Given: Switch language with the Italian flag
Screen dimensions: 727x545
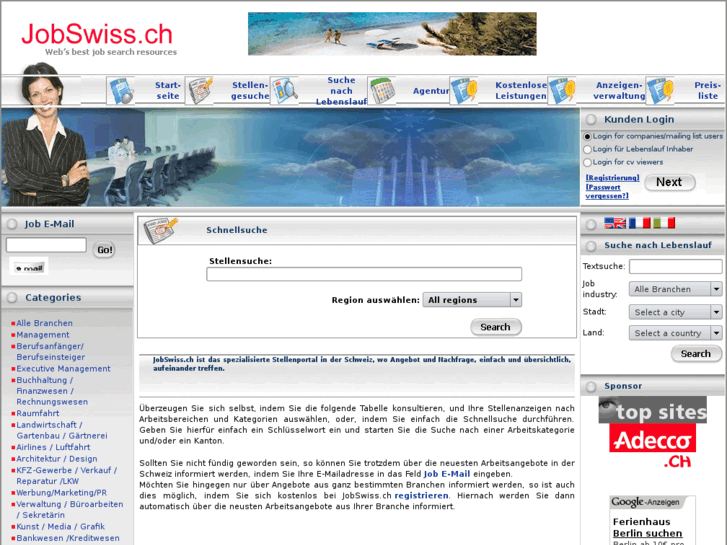Looking at the screenshot, I should [x=663, y=223].
